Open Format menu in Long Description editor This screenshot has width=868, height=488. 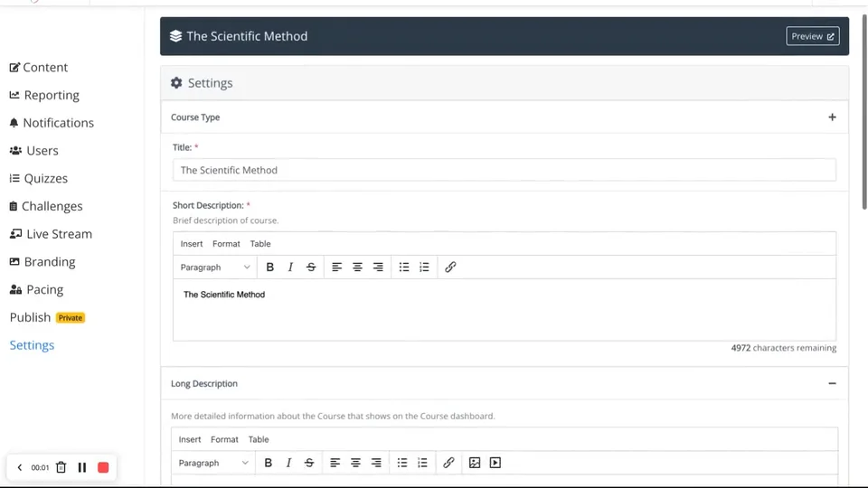click(225, 439)
